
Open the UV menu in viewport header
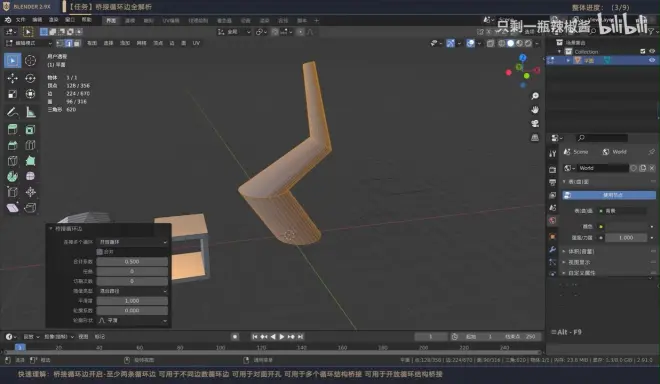(x=196, y=43)
